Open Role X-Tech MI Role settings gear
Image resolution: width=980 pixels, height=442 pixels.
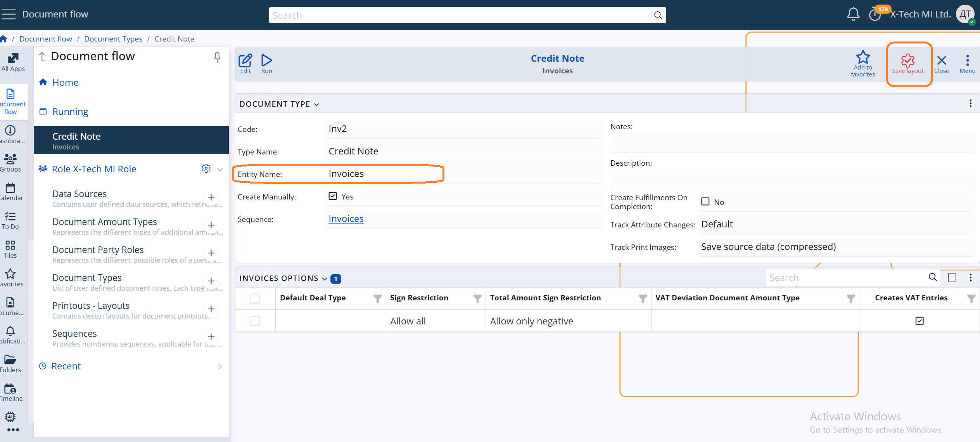[206, 168]
